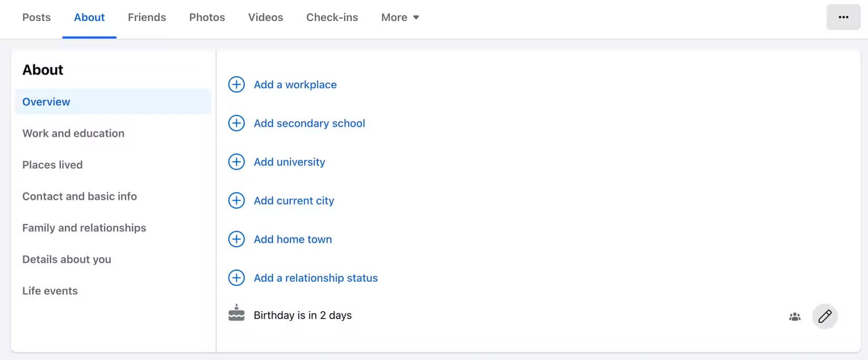This screenshot has width=868, height=360.
Task: Expand the More dropdown in profile tabs
Action: coord(400,17)
